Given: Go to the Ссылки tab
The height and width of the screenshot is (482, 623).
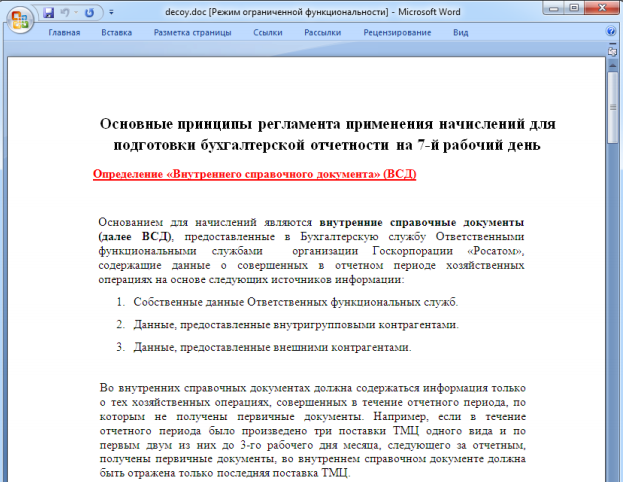Looking at the screenshot, I should [268, 32].
